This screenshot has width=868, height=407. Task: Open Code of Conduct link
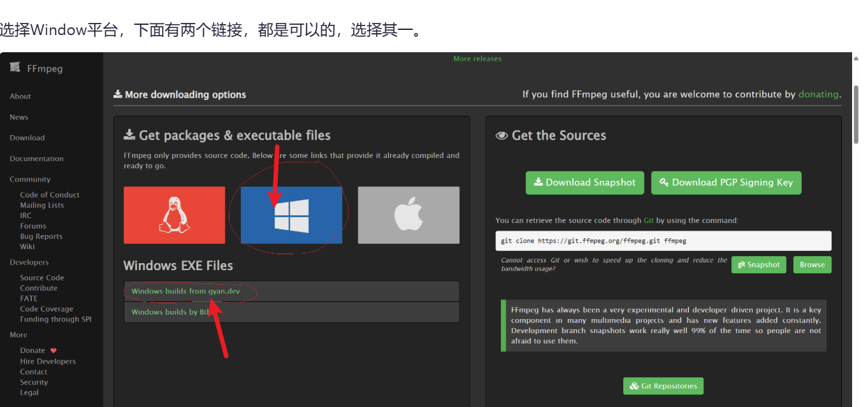[50, 195]
